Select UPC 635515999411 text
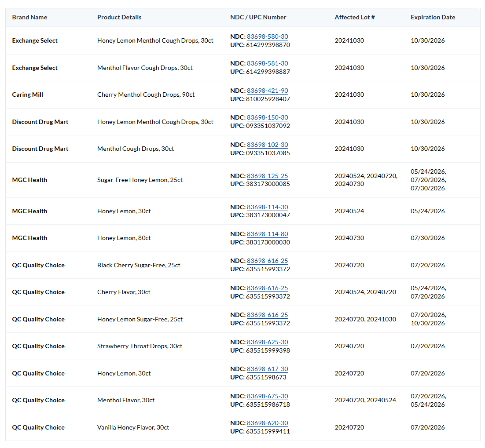Screen dimensions: 485x448 tap(260, 431)
